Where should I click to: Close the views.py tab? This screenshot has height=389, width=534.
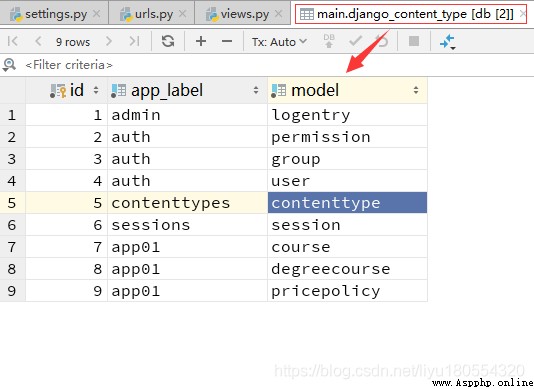point(279,14)
